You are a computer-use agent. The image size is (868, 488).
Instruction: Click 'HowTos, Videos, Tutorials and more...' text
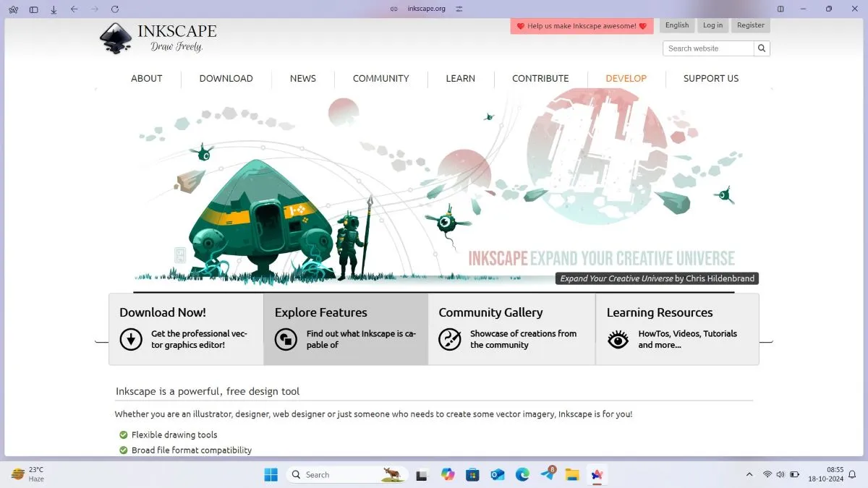(x=687, y=339)
